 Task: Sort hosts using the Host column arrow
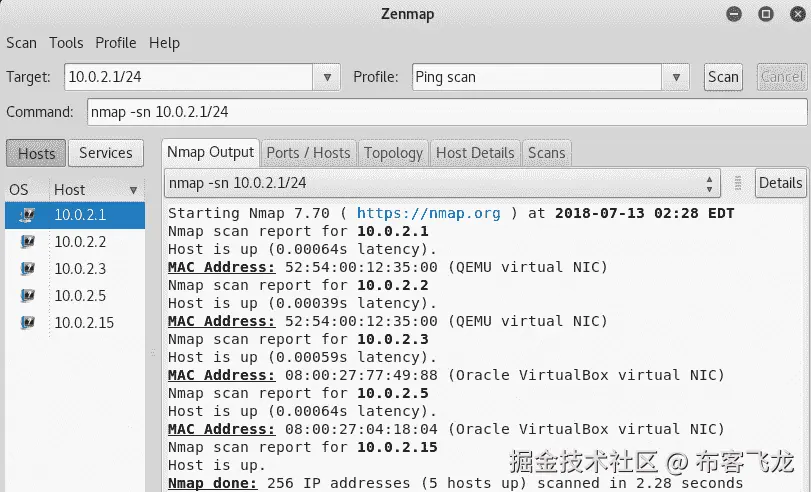coord(133,190)
